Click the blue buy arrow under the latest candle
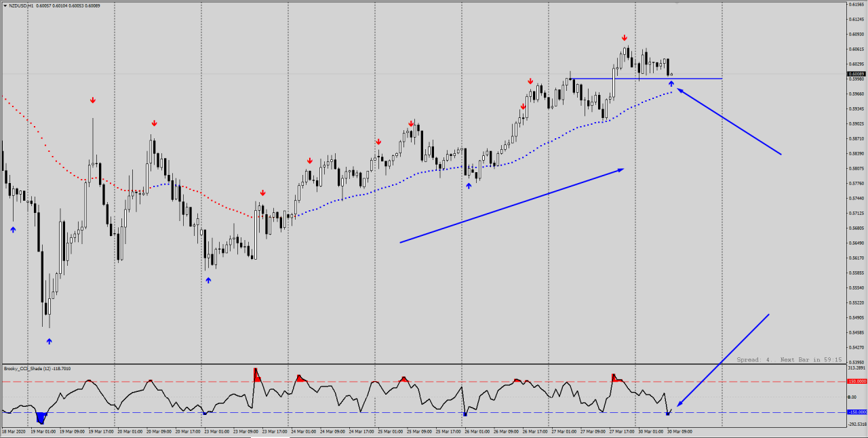The width and height of the screenshot is (868, 438). click(x=671, y=84)
